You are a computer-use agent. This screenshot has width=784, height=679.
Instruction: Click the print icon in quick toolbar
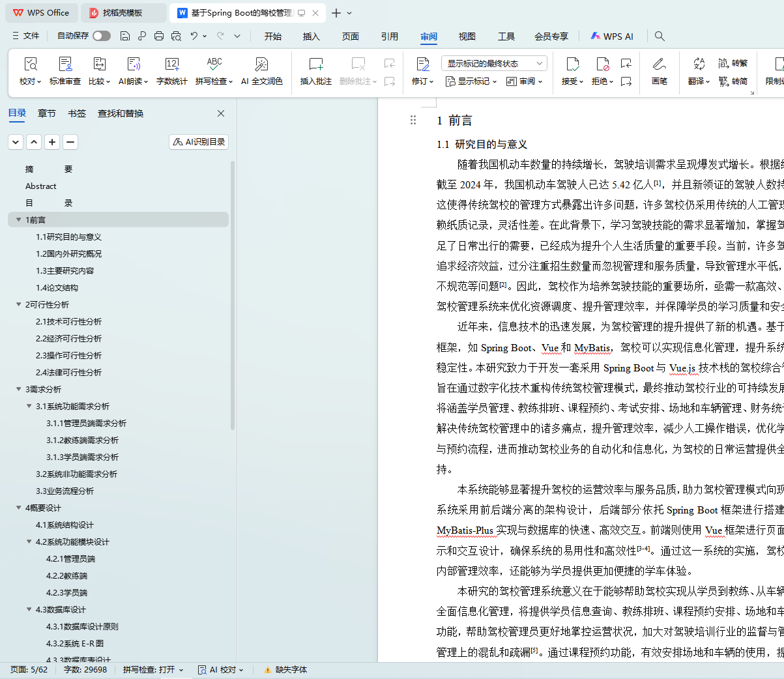point(159,36)
